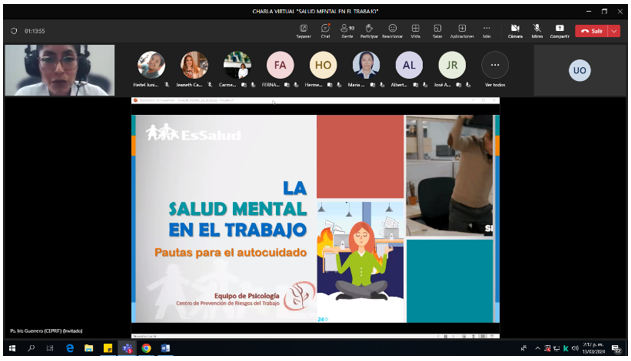The height and width of the screenshot is (361, 631).
Task: Unmute the microphone with Micro button
Action: (x=537, y=31)
